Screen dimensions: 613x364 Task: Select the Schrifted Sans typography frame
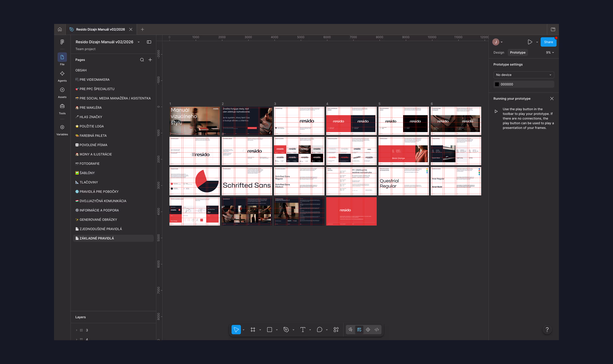[247, 181]
